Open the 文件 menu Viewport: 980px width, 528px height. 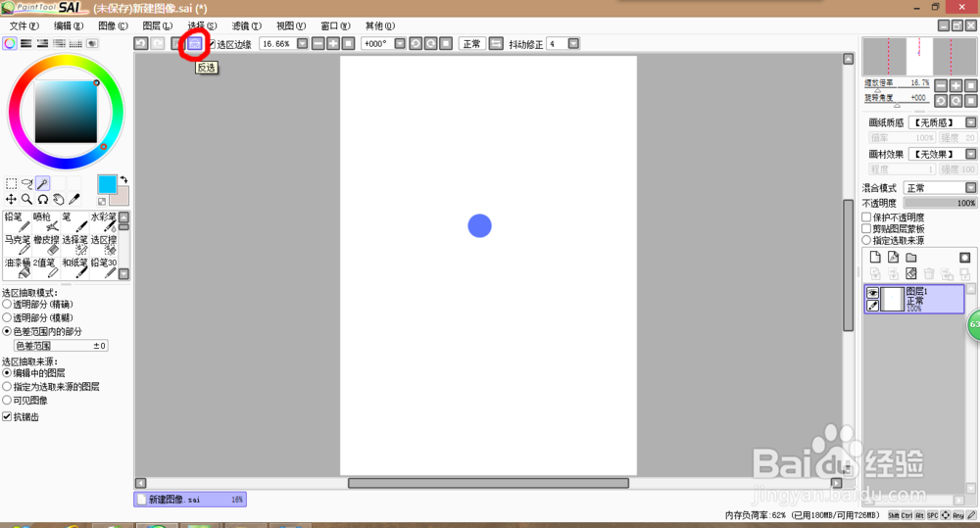click(24, 25)
